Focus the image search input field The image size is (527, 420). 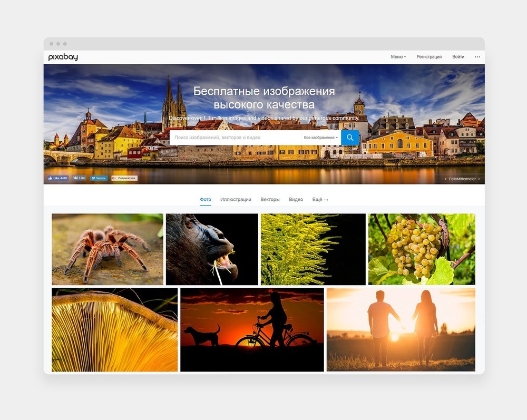click(235, 138)
